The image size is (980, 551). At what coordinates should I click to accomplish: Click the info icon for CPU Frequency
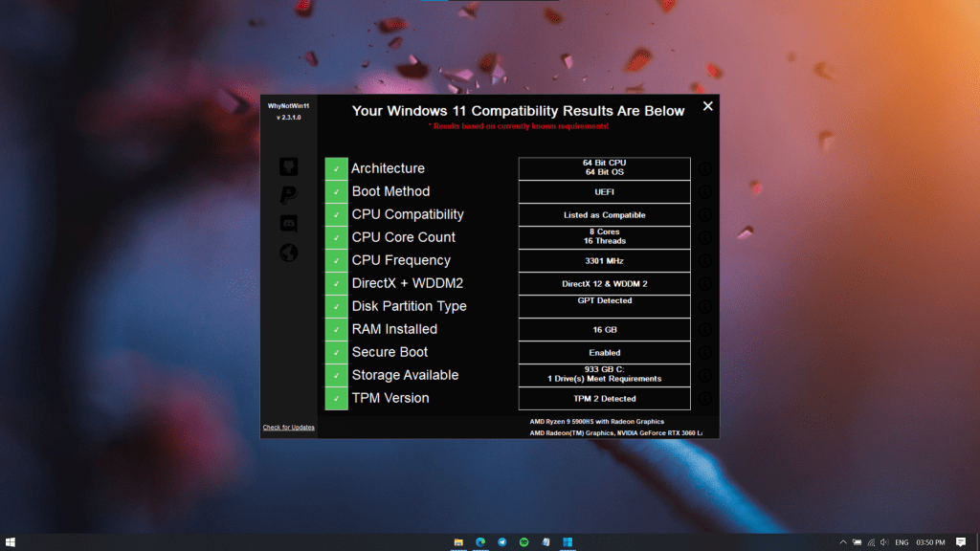(x=705, y=260)
